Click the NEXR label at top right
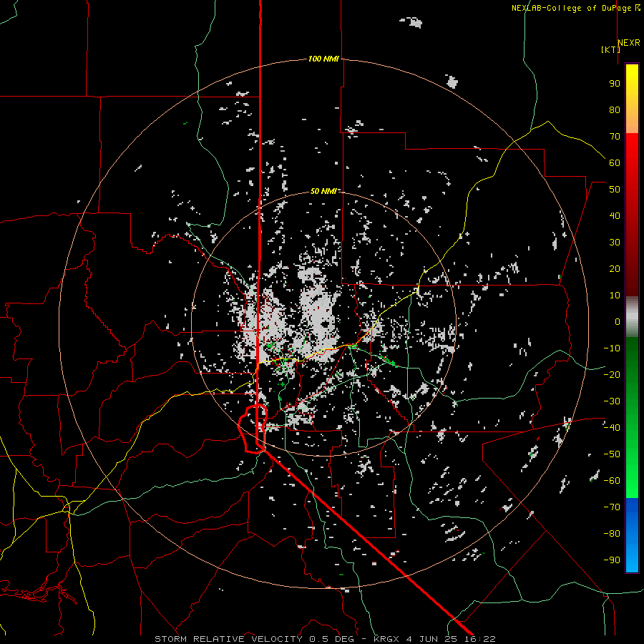The image size is (644, 644). [x=629, y=42]
